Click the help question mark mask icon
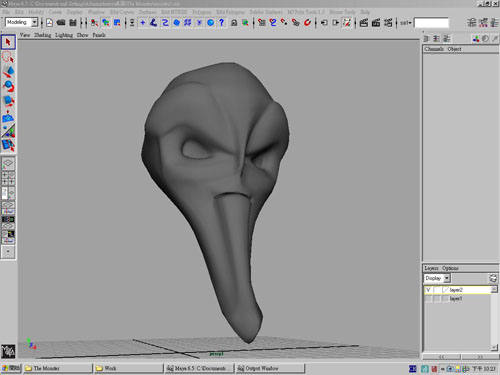Screen dimensions: 500x375 222,23
